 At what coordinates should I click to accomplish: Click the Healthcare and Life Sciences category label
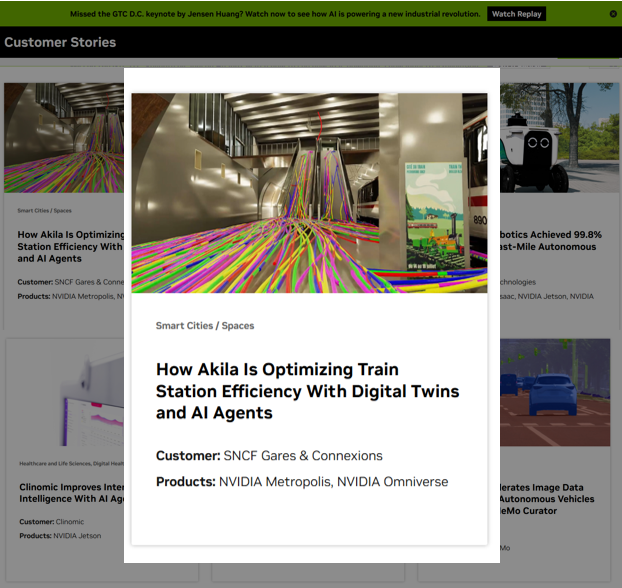coord(70,464)
